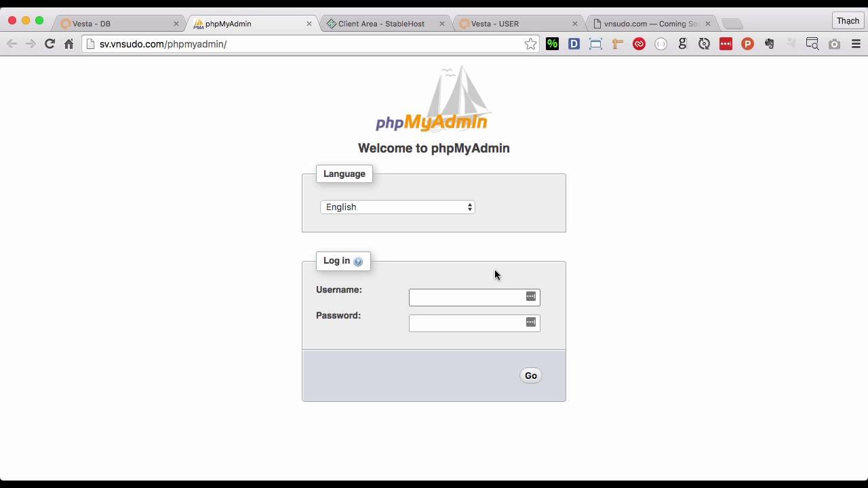Image resolution: width=868 pixels, height=488 pixels.
Task: Click the browser forward arrow
Action: tap(31, 43)
